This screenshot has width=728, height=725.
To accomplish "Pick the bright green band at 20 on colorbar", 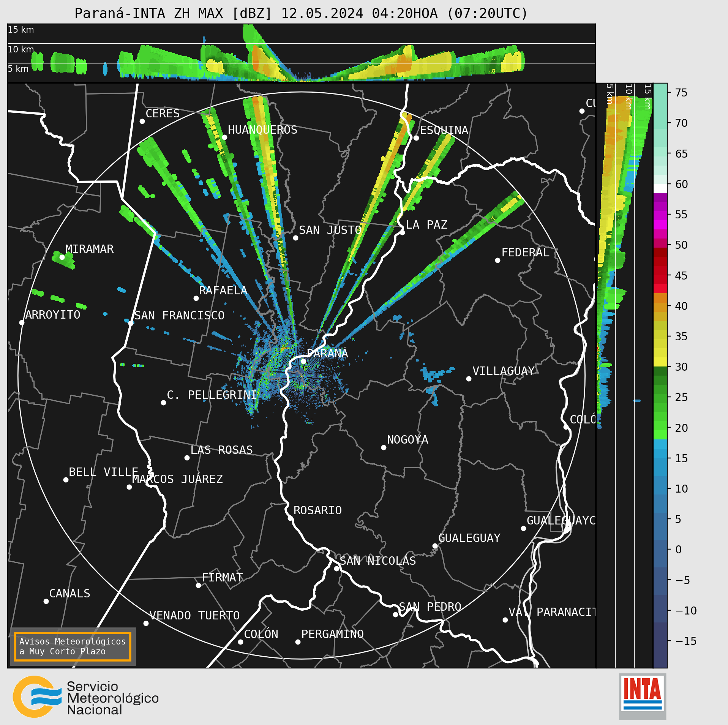I will click(x=660, y=435).
